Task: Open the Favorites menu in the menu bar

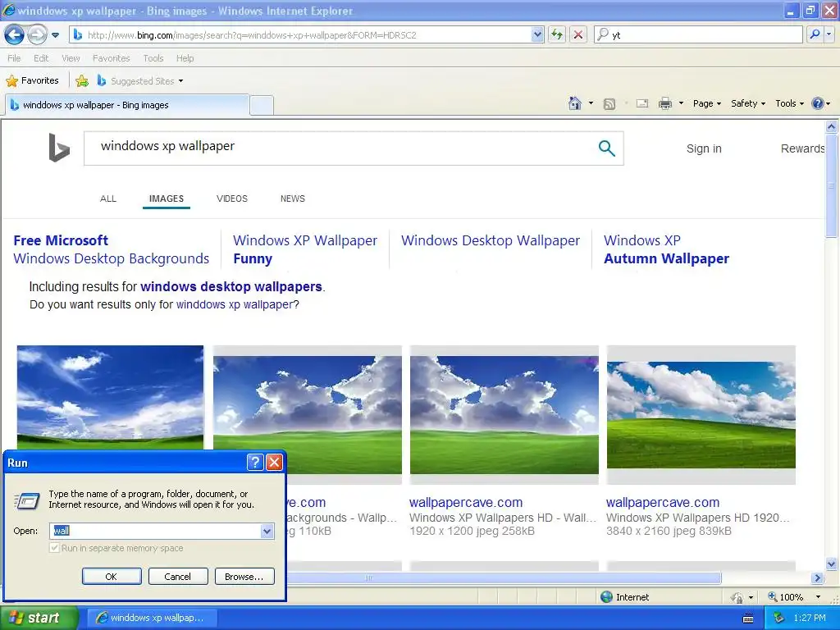Action: coord(111,58)
